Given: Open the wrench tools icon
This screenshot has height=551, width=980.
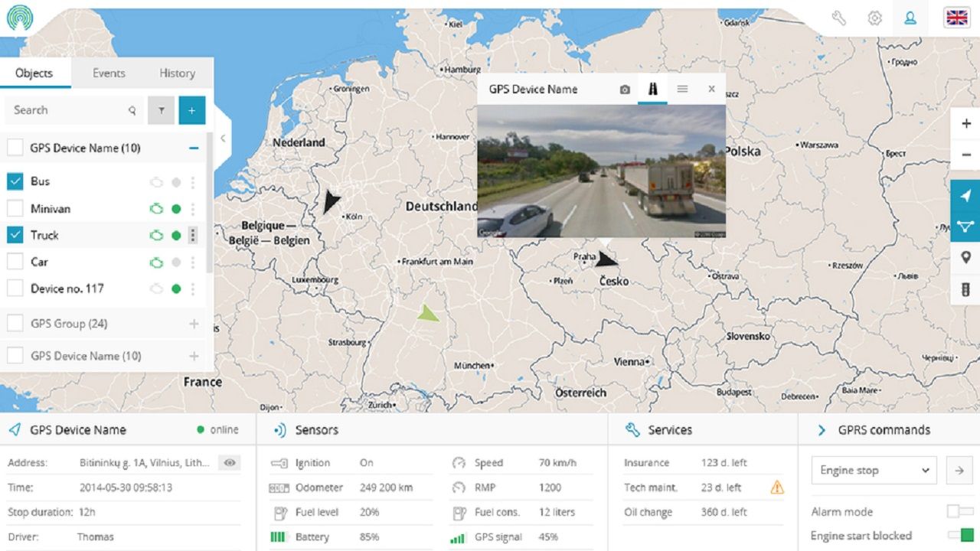Looking at the screenshot, I should coord(838,18).
